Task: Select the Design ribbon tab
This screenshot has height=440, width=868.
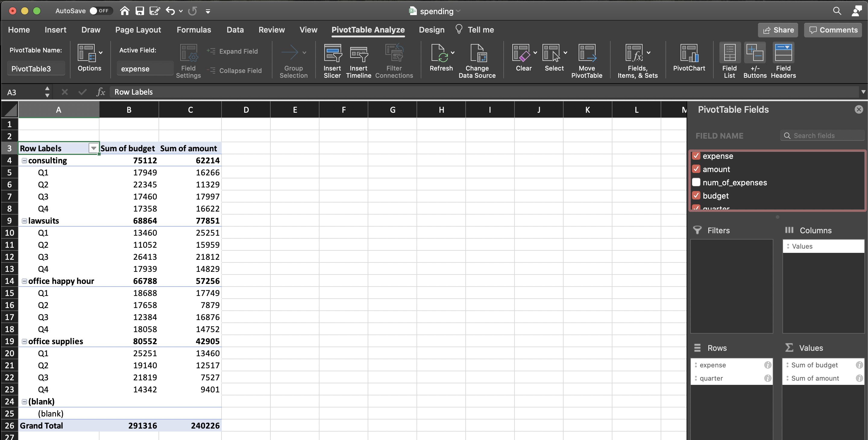Action: tap(432, 29)
